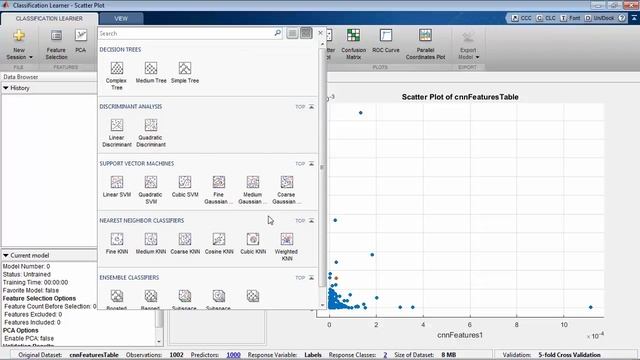Choose the Cubic KNN classifier
Image resolution: width=640 pixels, height=360 pixels.
coord(253,244)
